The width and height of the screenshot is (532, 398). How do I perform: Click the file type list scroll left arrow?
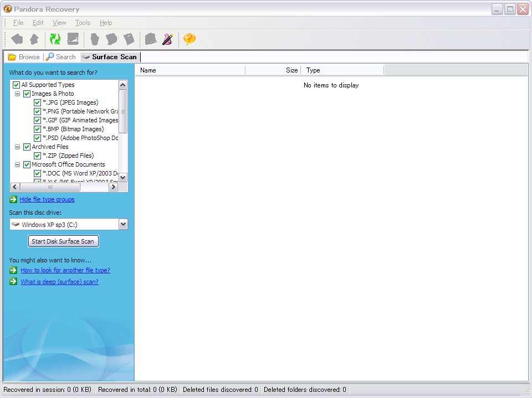tap(16, 187)
